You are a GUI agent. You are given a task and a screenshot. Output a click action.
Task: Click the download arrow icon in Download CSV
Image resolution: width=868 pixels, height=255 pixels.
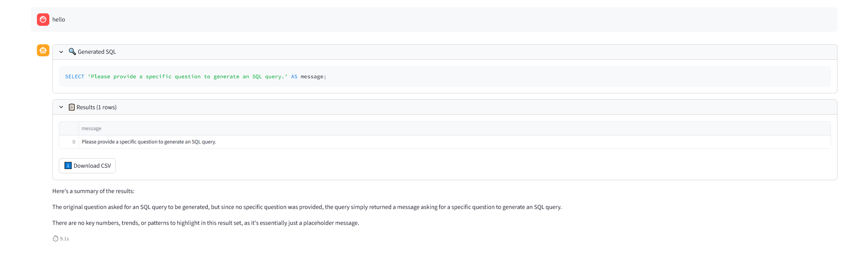pyautogui.click(x=68, y=166)
